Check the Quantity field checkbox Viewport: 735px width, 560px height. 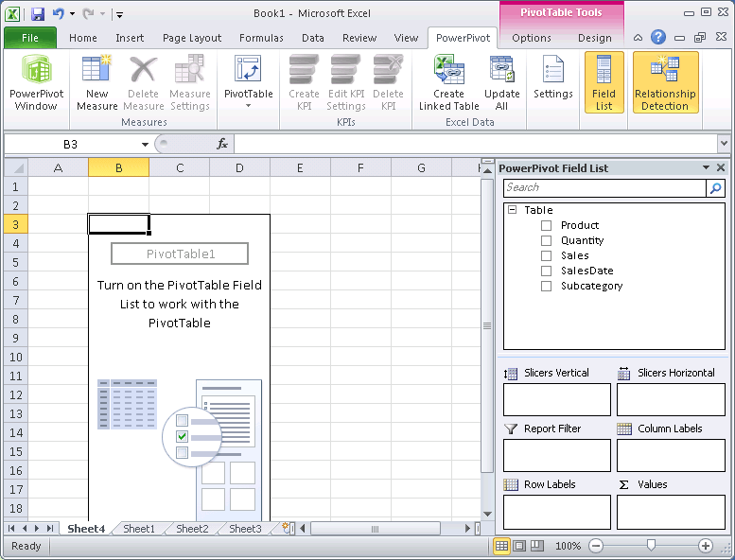[x=546, y=241]
